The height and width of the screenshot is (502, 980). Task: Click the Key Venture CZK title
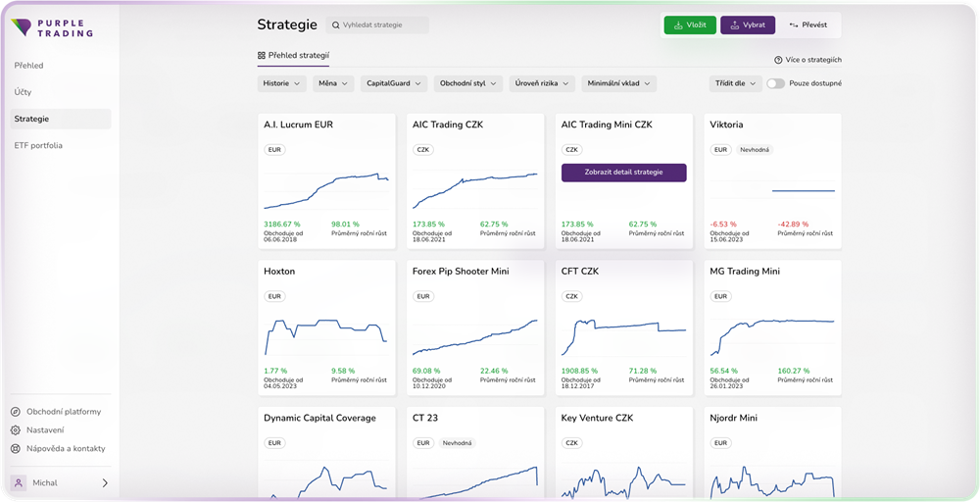(597, 418)
